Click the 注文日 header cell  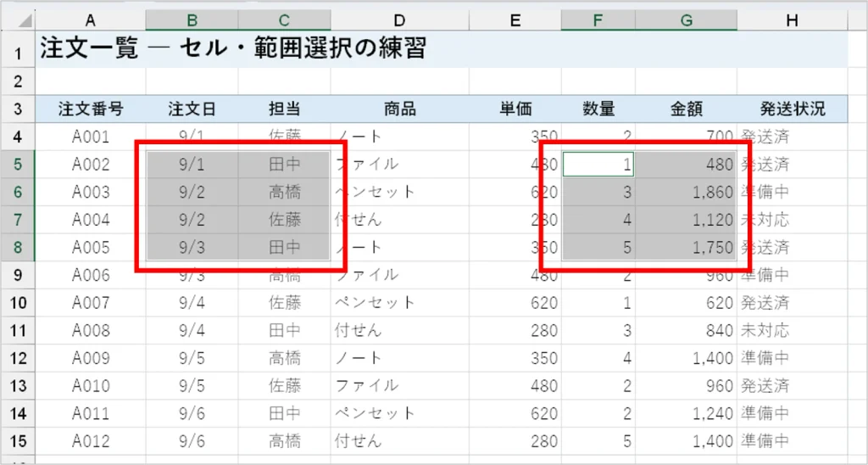pyautogui.click(x=192, y=109)
